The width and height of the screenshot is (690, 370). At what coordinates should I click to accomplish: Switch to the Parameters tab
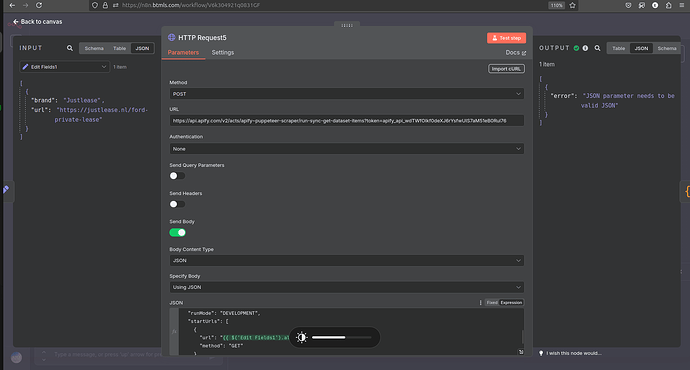[x=183, y=52]
